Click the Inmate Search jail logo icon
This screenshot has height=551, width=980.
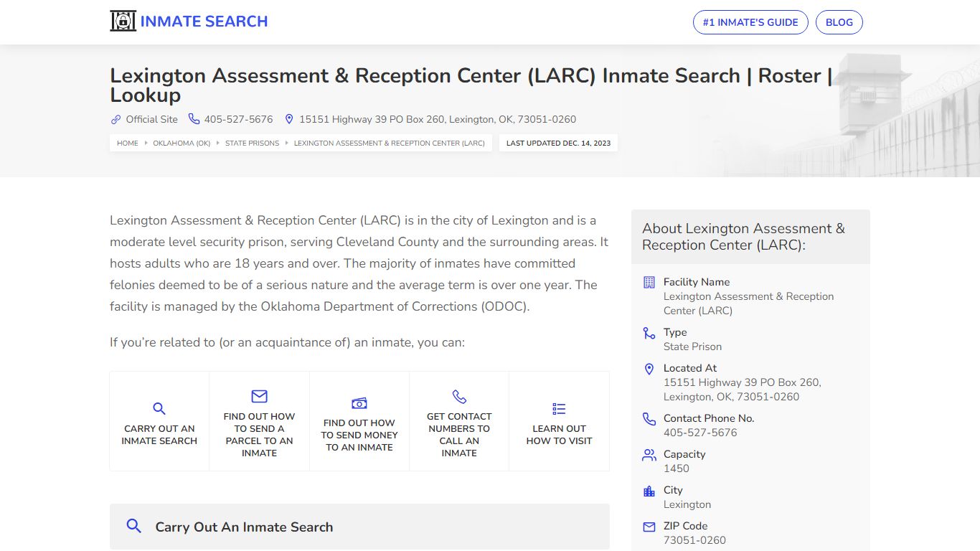pyautogui.click(x=123, y=22)
